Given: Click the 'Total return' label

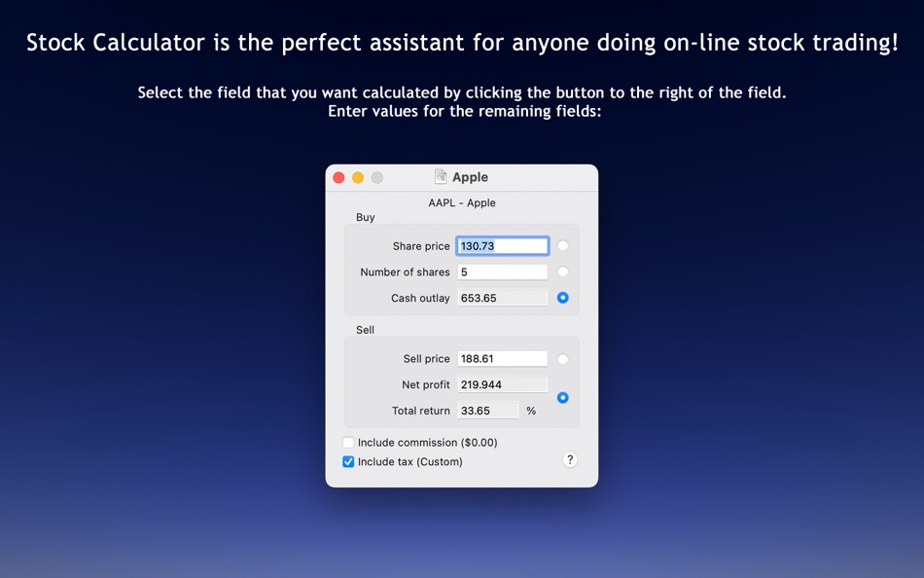Looking at the screenshot, I should coord(421,411).
